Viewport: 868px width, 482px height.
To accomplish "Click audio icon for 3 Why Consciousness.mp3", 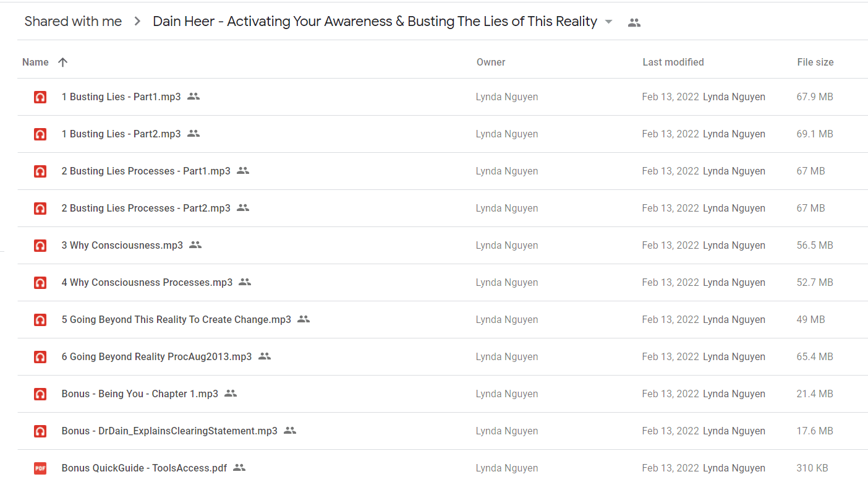I will pyautogui.click(x=40, y=246).
